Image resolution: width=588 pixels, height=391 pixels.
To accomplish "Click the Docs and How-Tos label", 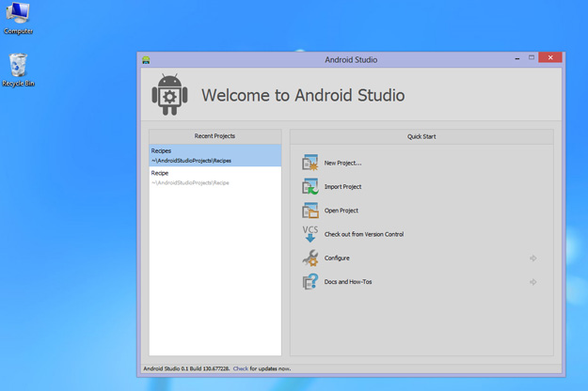I will (348, 282).
